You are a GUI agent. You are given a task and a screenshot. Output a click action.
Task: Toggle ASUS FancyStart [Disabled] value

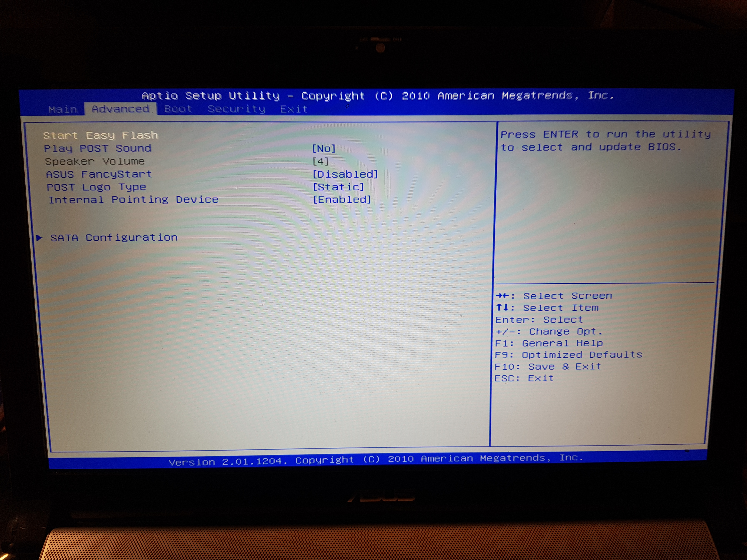pyautogui.click(x=345, y=174)
